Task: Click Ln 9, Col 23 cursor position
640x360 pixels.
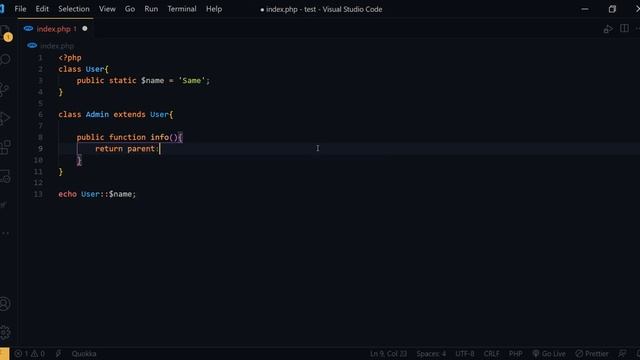Action: tap(389, 354)
